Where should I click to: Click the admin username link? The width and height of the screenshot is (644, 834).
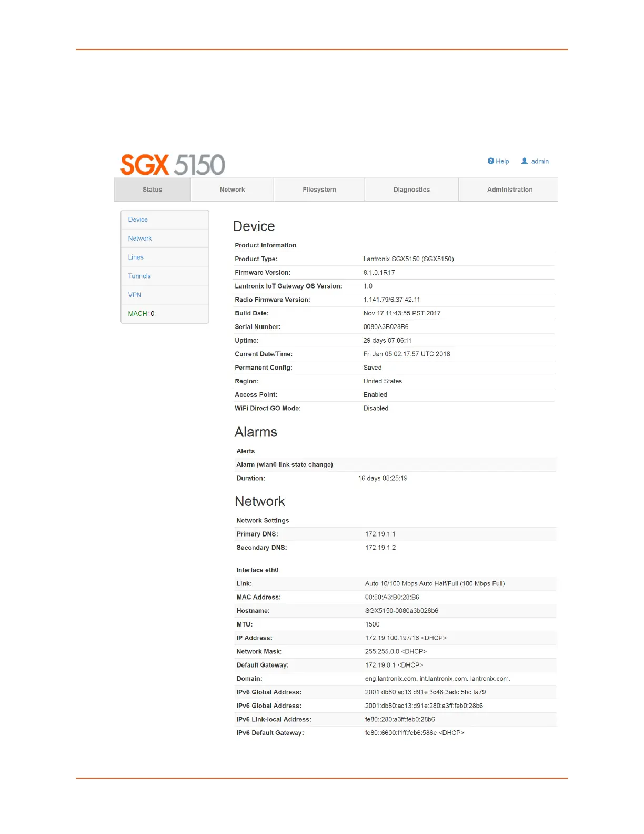[540, 162]
